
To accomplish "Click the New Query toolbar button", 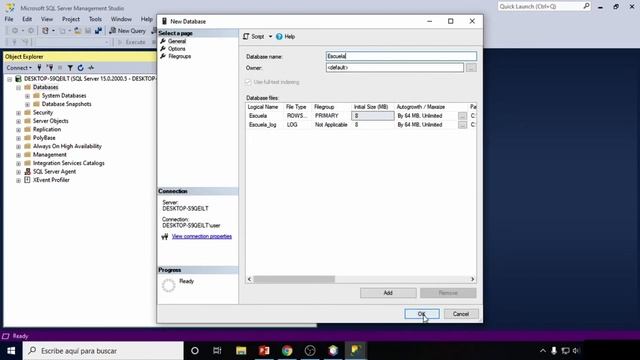I will (x=127, y=31).
